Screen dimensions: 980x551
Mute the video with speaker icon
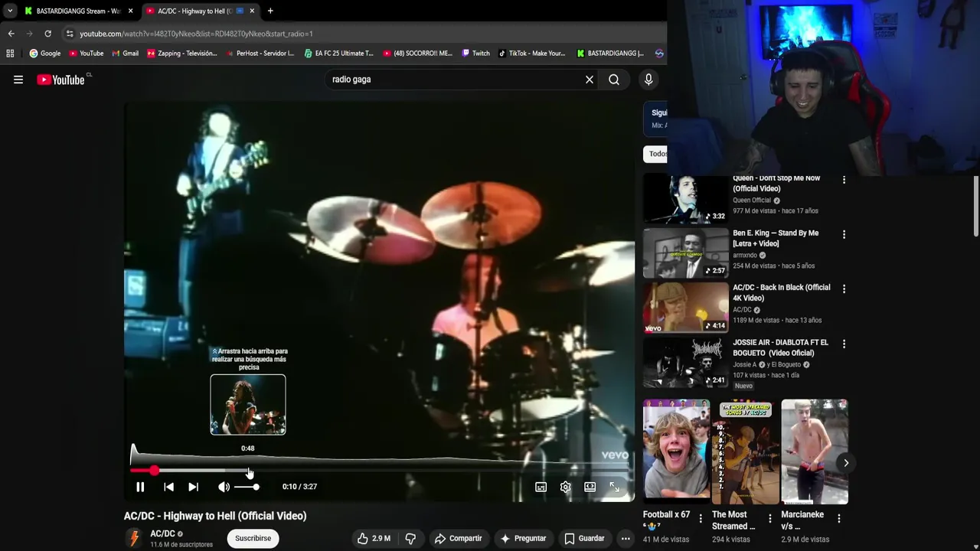(x=224, y=487)
